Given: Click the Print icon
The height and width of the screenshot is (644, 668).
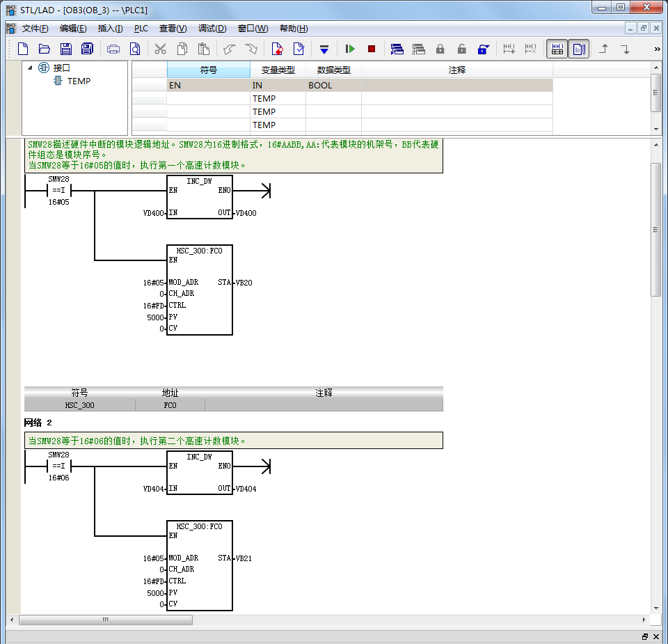Looking at the screenshot, I should pos(113,49).
